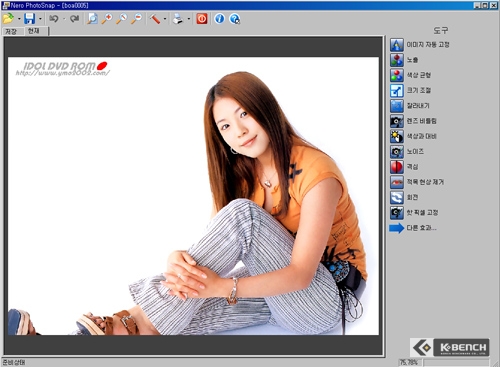Open the 렌즈 비틀림 lens distortion tool
Screen dimensions: 500x367
pos(413,121)
